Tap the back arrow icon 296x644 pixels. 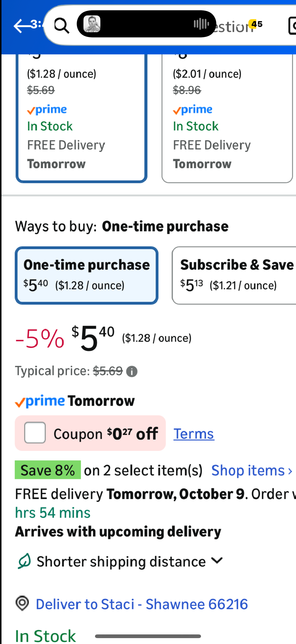22,26
